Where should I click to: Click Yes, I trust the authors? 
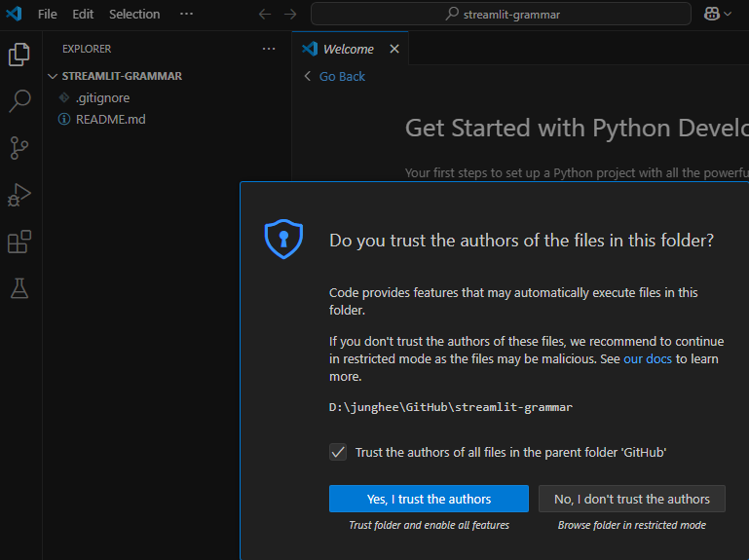point(429,499)
